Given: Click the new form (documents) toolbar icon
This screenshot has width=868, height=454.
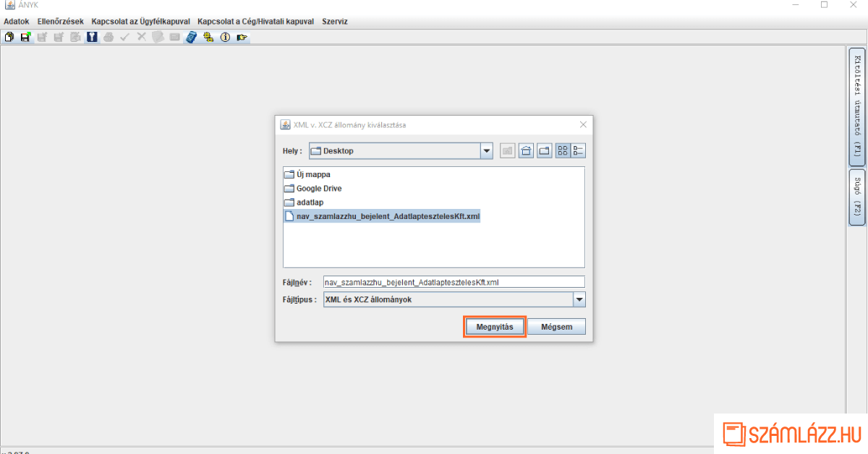Looking at the screenshot, I should 9,37.
